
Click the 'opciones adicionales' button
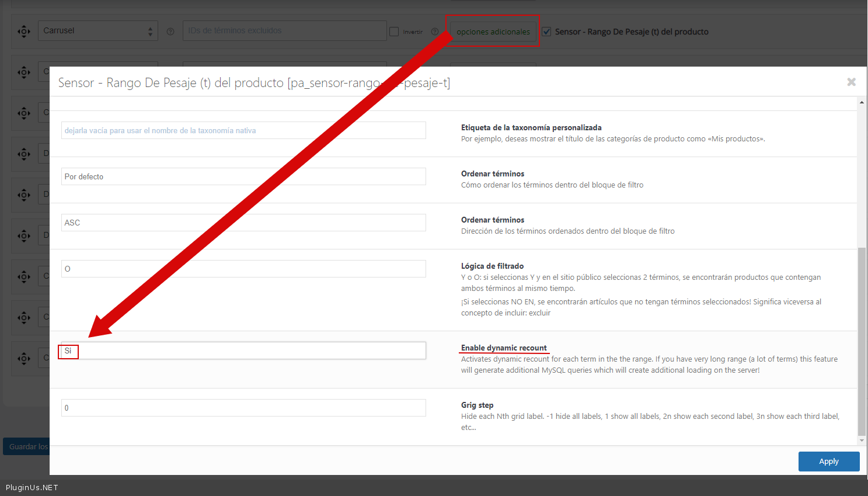click(493, 32)
